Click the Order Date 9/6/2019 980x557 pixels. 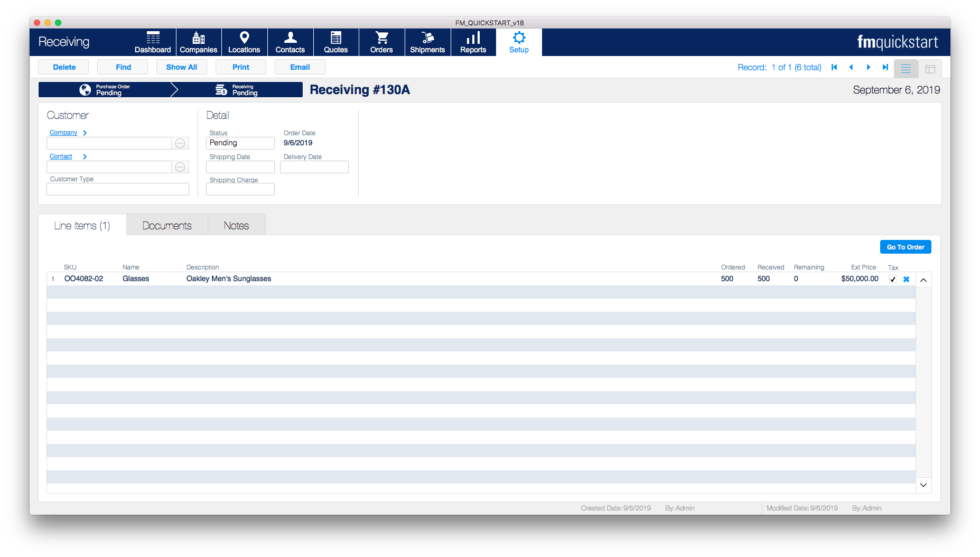click(x=298, y=143)
